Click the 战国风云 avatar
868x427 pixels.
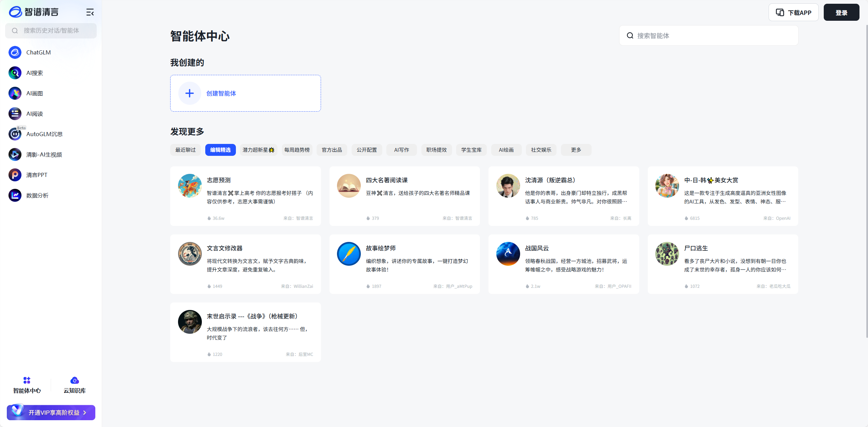(x=508, y=254)
